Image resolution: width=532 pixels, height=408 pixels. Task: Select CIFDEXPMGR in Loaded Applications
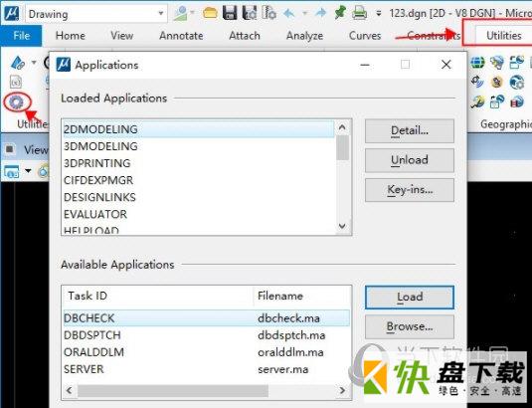pyautogui.click(x=199, y=180)
